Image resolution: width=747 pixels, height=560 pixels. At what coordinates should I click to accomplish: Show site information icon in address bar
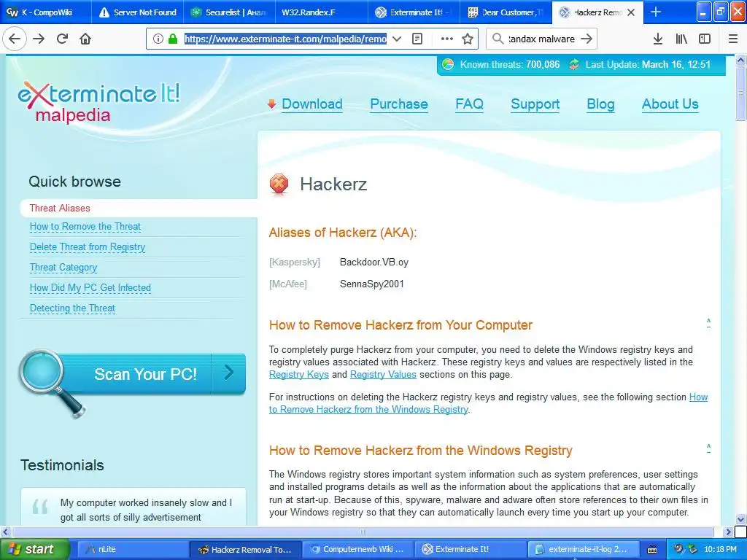tap(158, 39)
